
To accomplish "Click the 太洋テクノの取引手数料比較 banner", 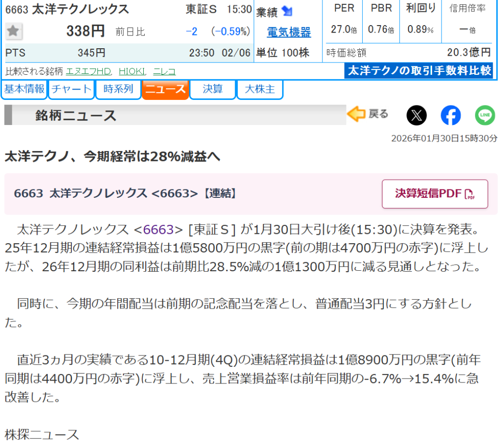I will tap(419, 71).
